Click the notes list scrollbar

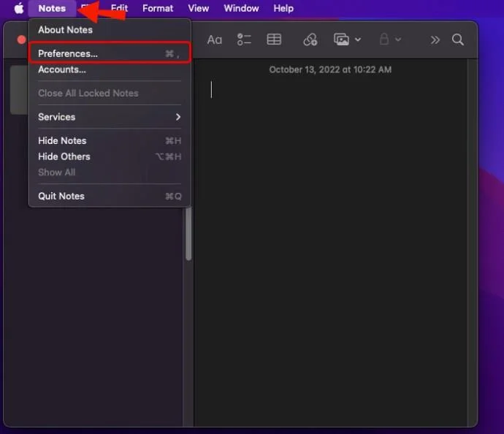[x=188, y=234]
